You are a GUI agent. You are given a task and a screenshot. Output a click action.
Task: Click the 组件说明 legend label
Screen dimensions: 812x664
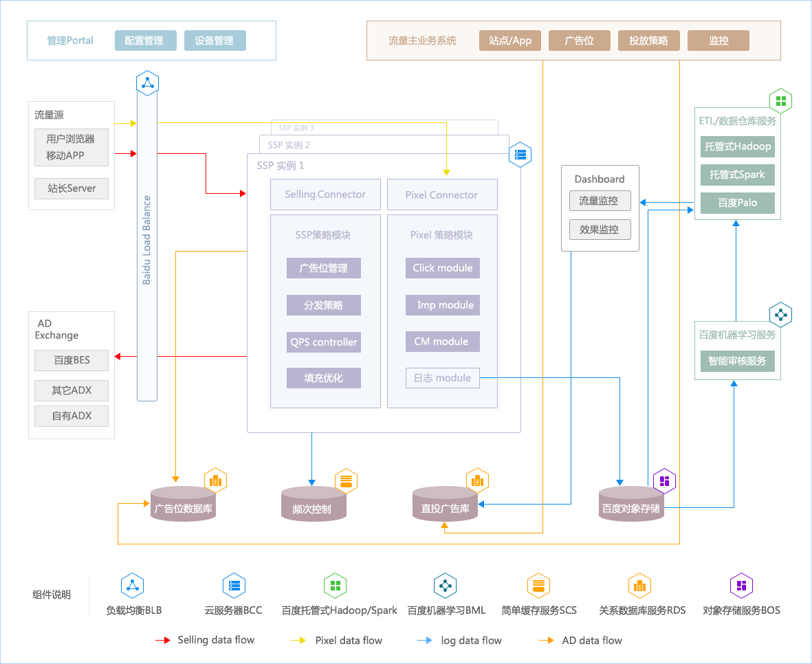(52, 595)
